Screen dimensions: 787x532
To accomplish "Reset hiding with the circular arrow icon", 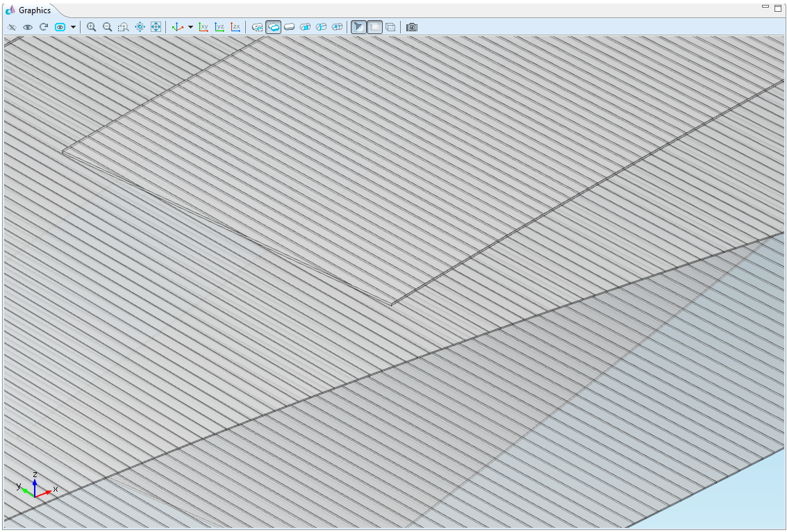I will pyautogui.click(x=44, y=27).
